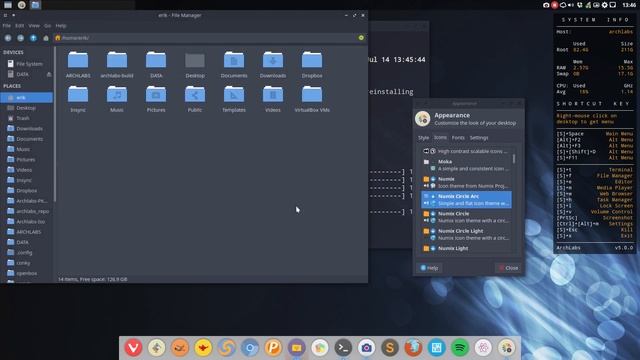Open Documents bookmark in Places sidebar
The width and height of the screenshot is (640, 360).
coord(27,139)
